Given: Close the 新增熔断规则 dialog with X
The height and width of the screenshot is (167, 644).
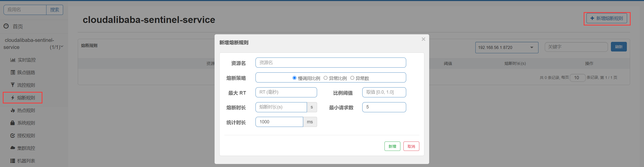Looking at the screenshot, I should [x=423, y=39].
